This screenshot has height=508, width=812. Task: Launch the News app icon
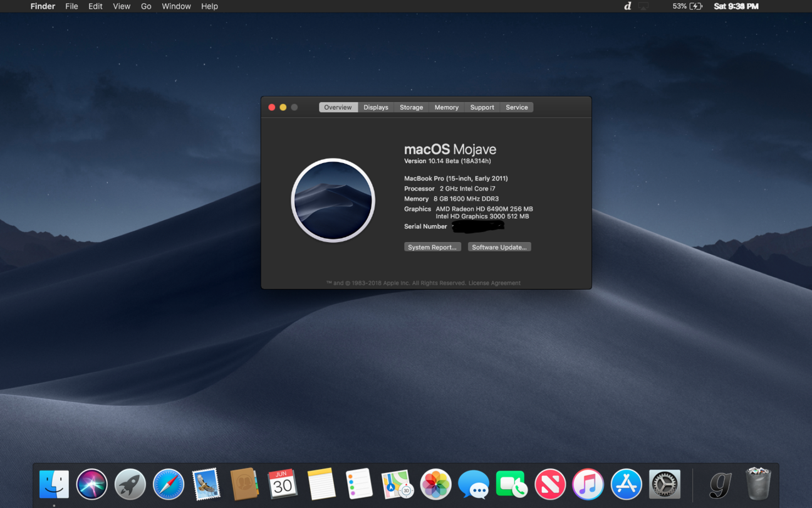click(x=550, y=484)
